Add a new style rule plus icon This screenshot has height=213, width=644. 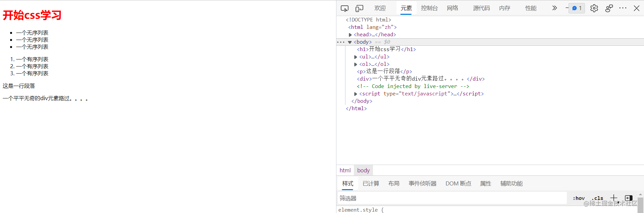613,198
